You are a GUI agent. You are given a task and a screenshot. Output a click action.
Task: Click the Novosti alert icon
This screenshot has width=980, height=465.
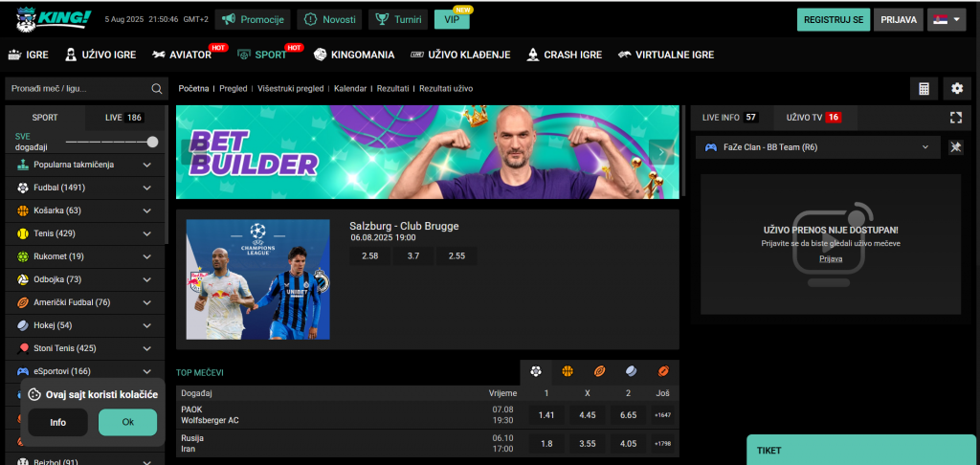point(311,19)
